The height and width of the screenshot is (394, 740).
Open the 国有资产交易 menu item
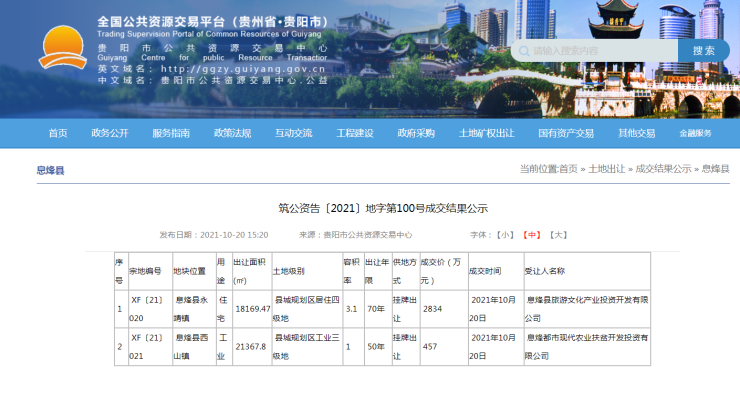[x=566, y=134]
